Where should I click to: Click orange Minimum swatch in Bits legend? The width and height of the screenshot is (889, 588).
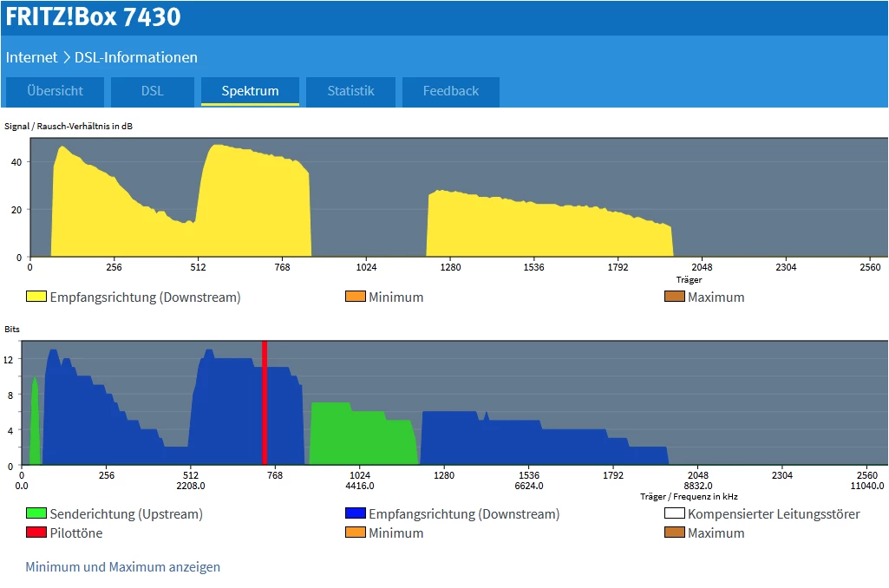point(356,532)
